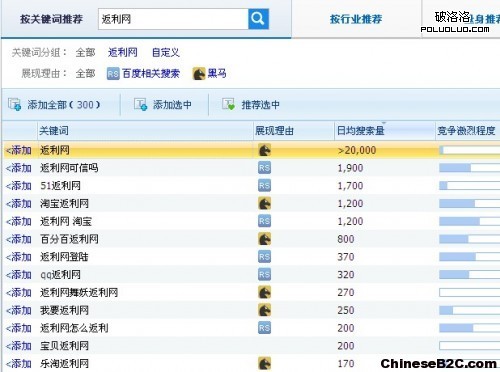Select the keyword text 返利网可信吗

69,168
